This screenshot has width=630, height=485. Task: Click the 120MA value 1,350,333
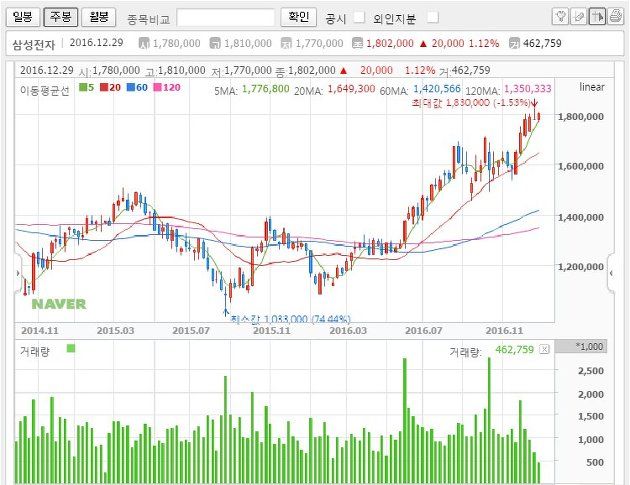[x=528, y=89]
